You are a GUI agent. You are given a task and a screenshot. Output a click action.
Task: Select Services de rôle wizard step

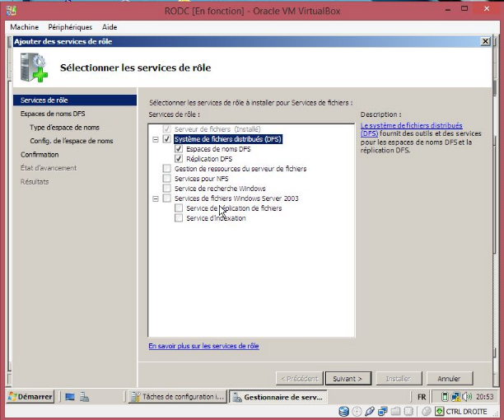(x=75, y=100)
